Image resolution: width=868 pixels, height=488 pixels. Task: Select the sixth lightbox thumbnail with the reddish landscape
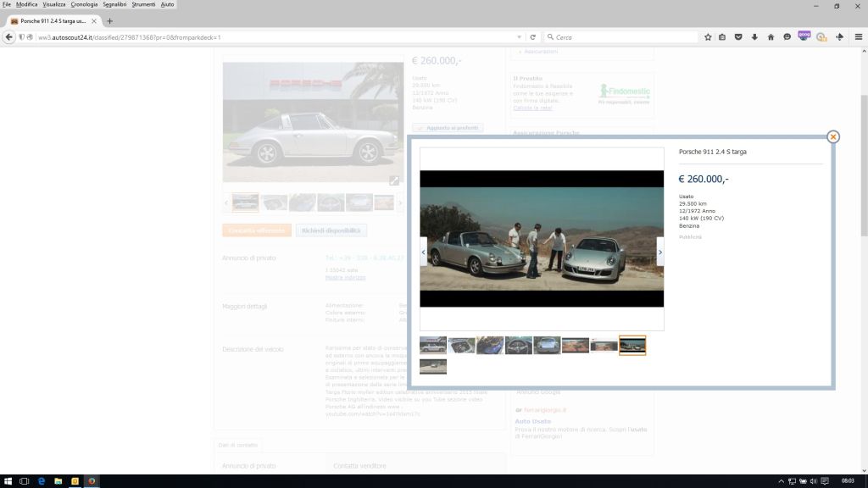point(576,346)
